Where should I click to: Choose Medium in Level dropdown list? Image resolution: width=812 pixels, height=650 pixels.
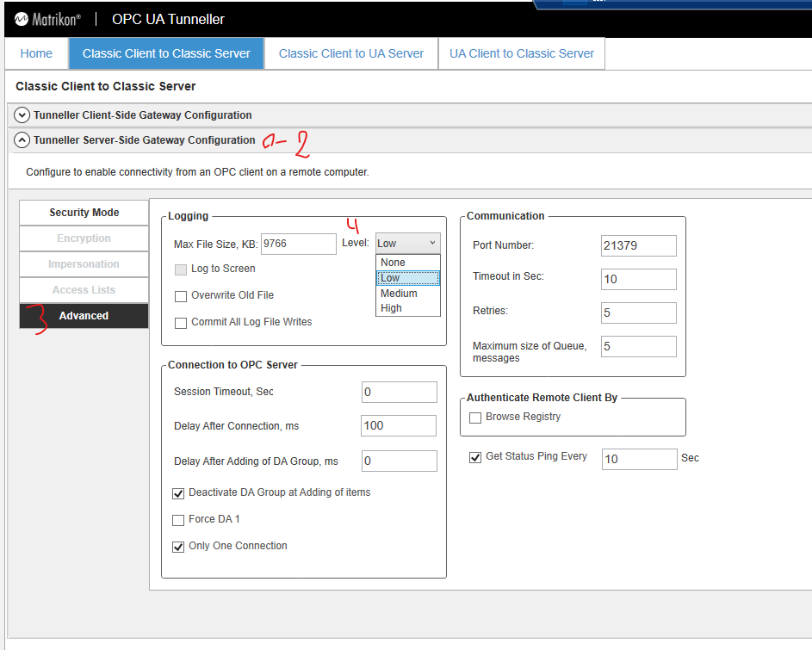[x=408, y=294]
